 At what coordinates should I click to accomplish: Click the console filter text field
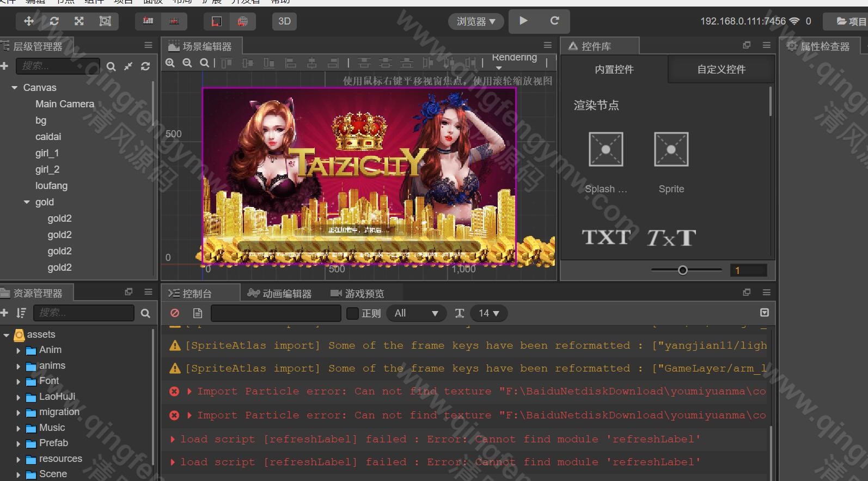276,313
